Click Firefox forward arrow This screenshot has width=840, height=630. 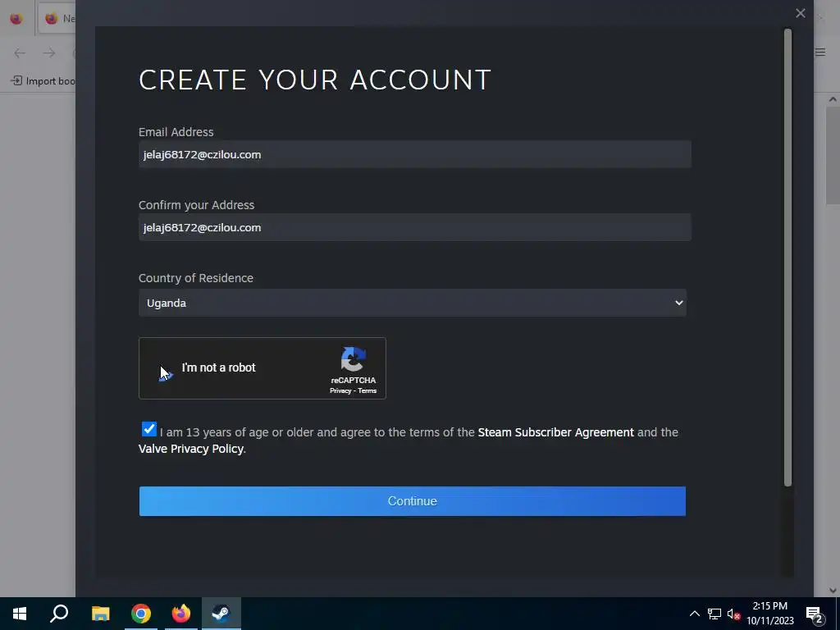(49, 52)
